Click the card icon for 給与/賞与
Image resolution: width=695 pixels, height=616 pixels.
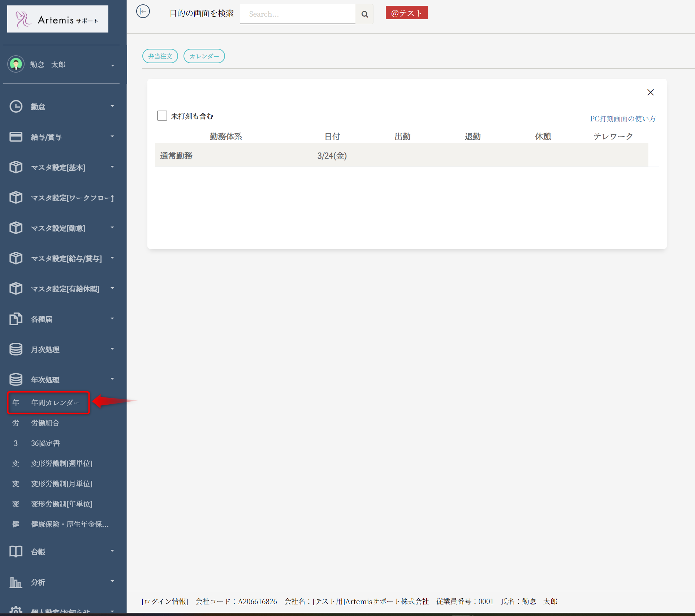coord(16,137)
